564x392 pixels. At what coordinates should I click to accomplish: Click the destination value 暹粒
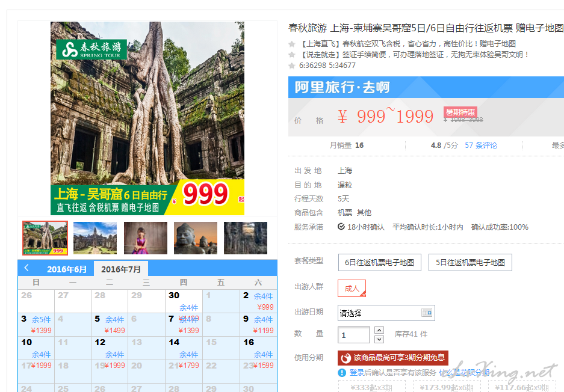click(345, 185)
